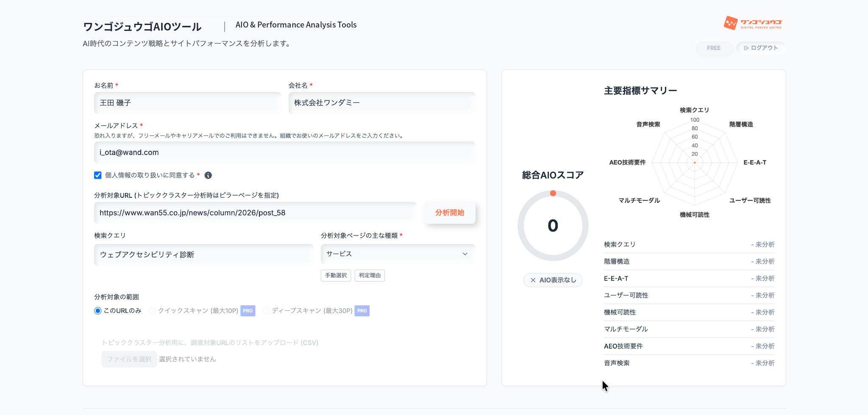This screenshot has height=415, width=868.
Task: Click the info icon beside the consent checkbox
Action: (x=208, y=175)
